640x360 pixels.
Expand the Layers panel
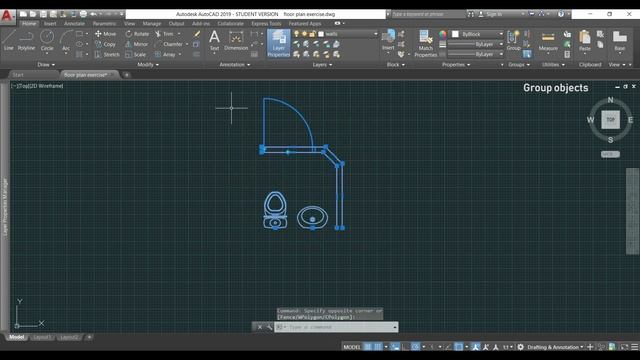(322, 64)
